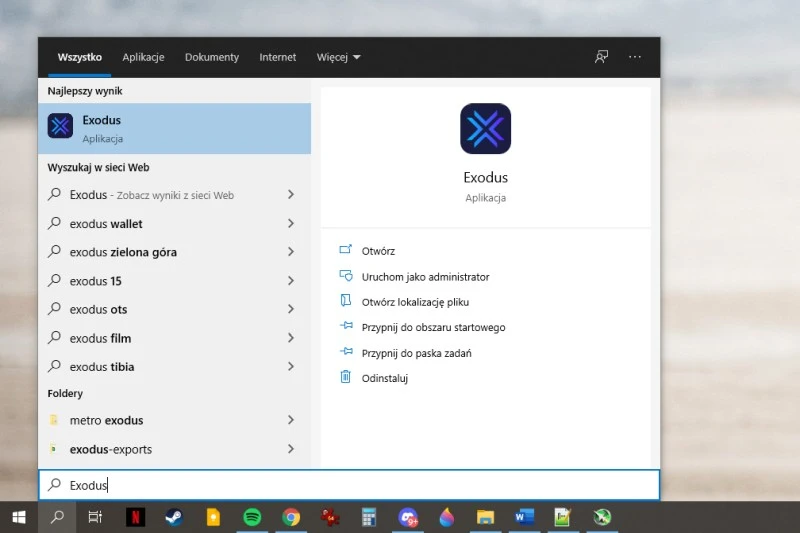
Task: Choose Przypnij do paska zadań
Action: [x=417, y=353]
